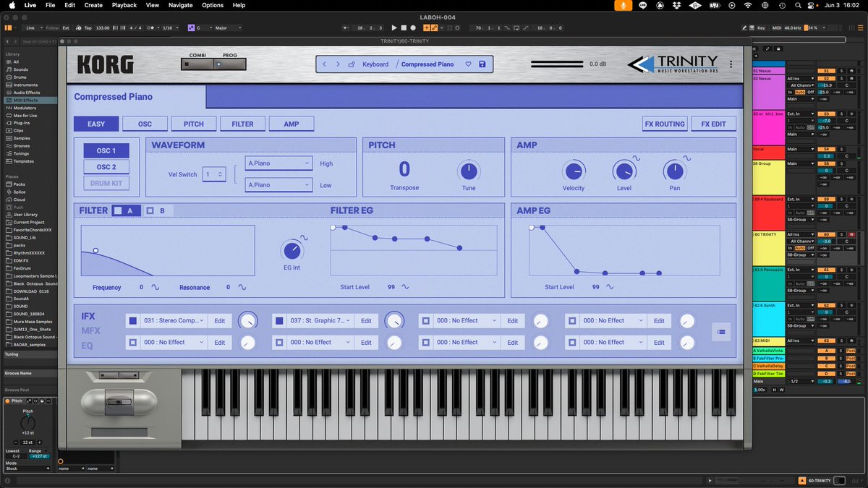Image resolution: width=868 pixels, height=488 pixels.
Task: Go to previous preset with left arrow
Action: coord(325,64)
